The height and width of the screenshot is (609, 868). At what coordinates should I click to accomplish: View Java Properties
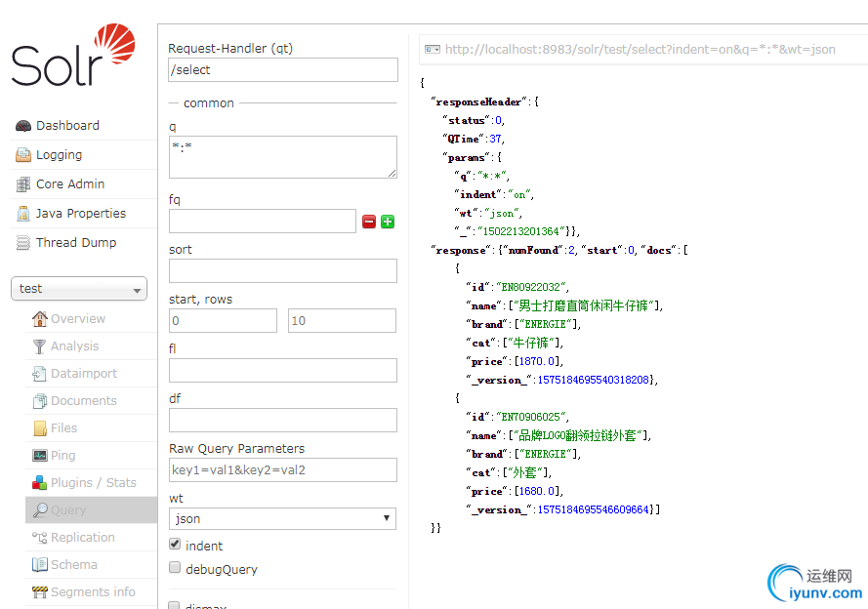click(81, 214)
